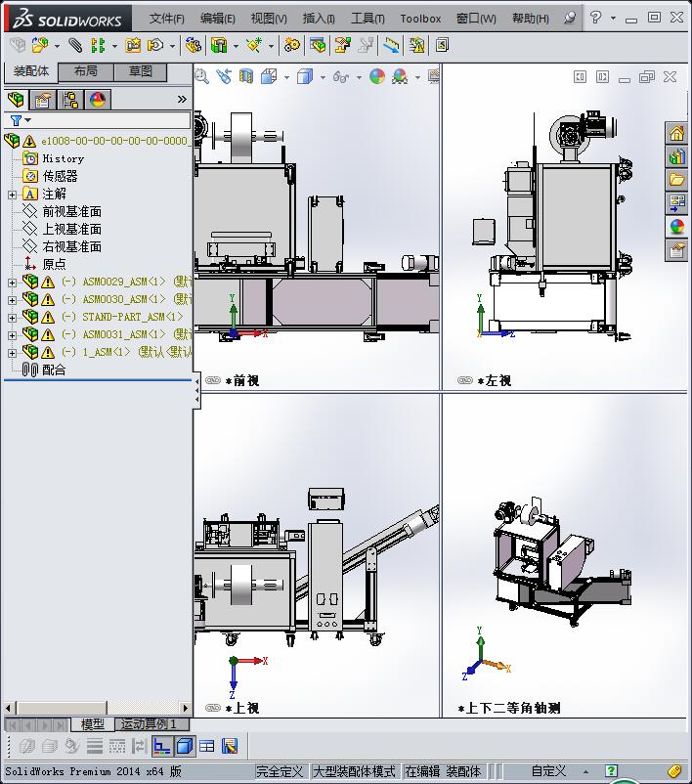Expand the STAND-PART_ASM<1> tree node

pos(12,318)
